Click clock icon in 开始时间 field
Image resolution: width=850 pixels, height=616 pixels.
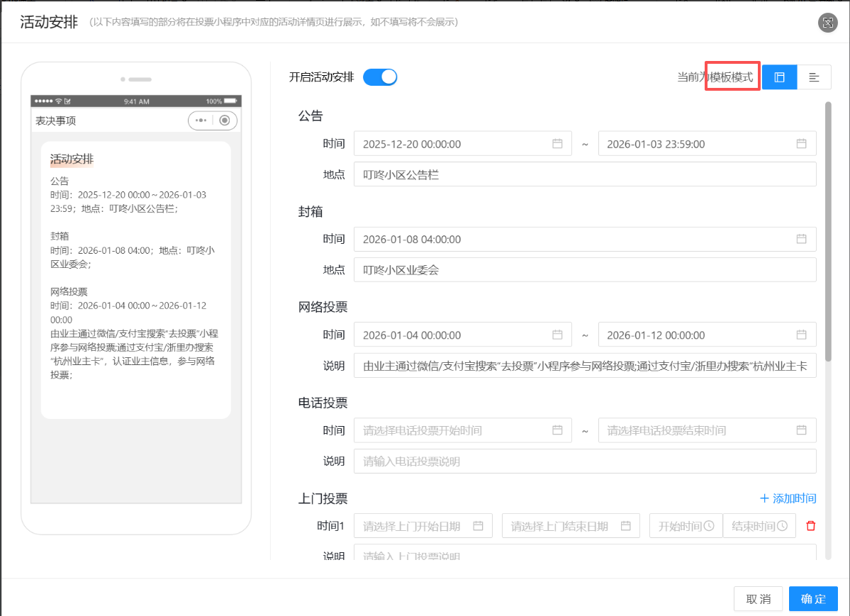pos(708,526)
